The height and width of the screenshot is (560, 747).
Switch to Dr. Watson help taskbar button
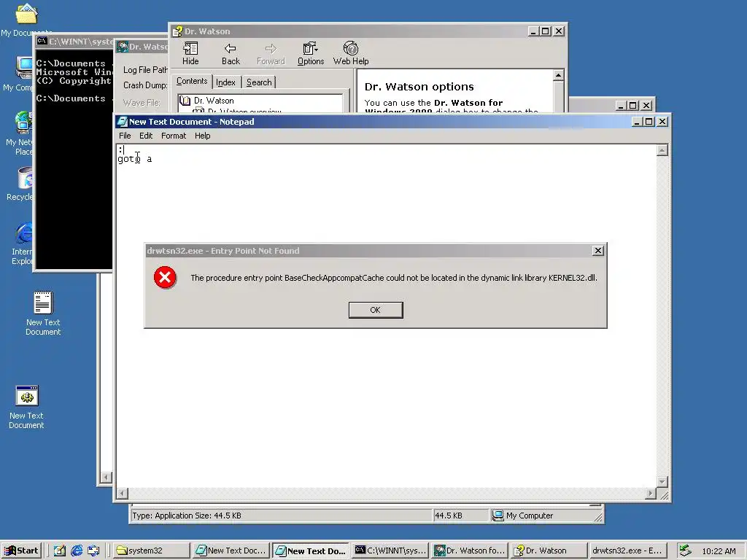549,551
